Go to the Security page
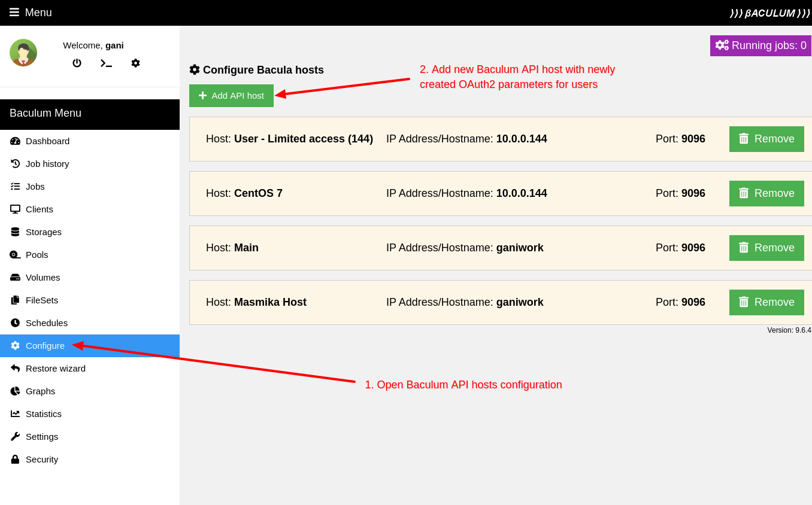 click(x=90, y=460)
